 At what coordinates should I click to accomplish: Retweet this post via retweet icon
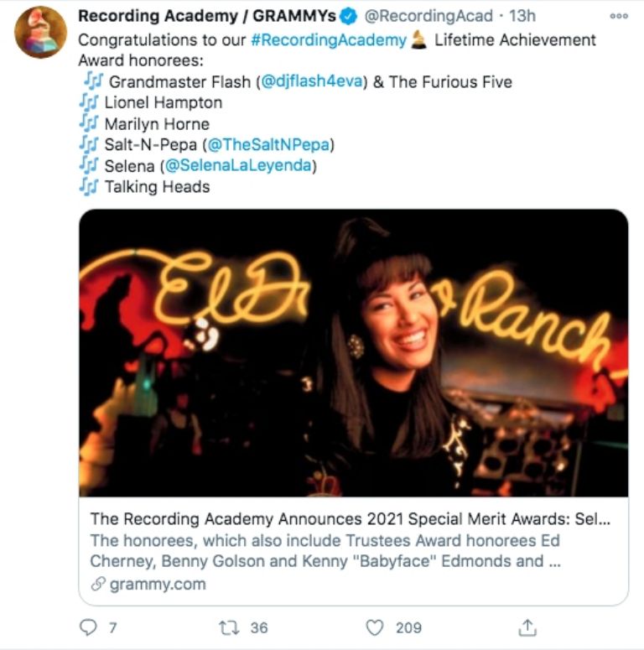coord(229,627)
